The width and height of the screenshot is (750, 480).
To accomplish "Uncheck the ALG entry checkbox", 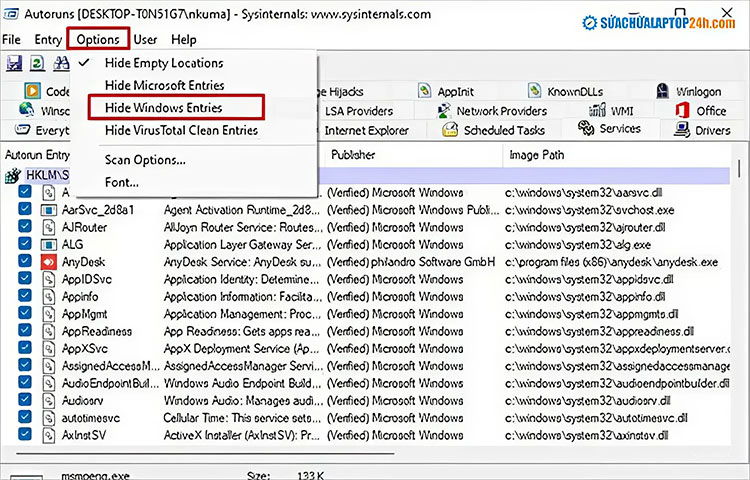I will pyautogui.click(x=25, y=243).
